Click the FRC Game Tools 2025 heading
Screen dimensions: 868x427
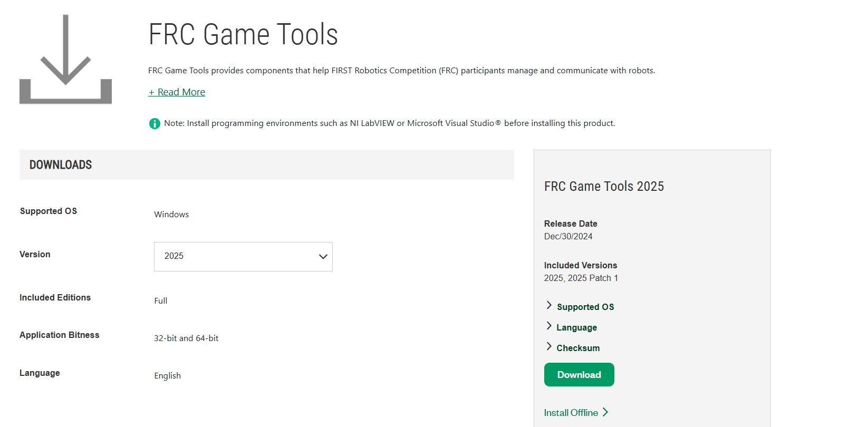tap(604, 187)
